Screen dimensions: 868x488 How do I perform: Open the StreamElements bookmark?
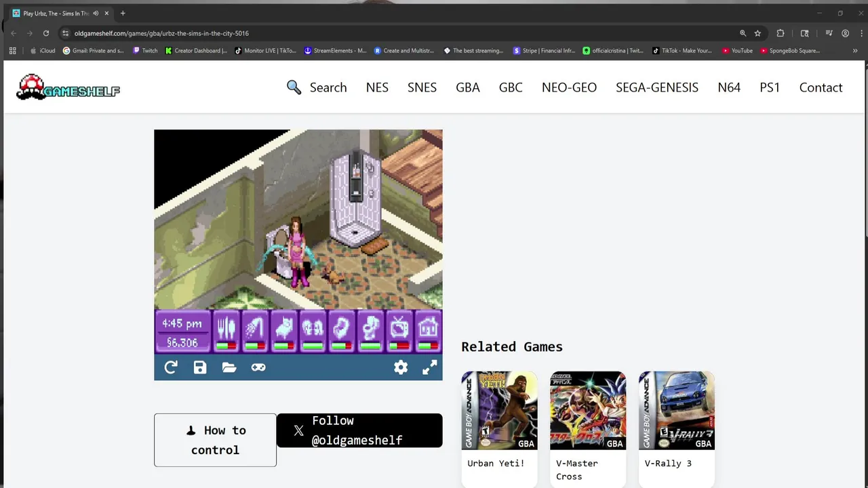point(335,51)
